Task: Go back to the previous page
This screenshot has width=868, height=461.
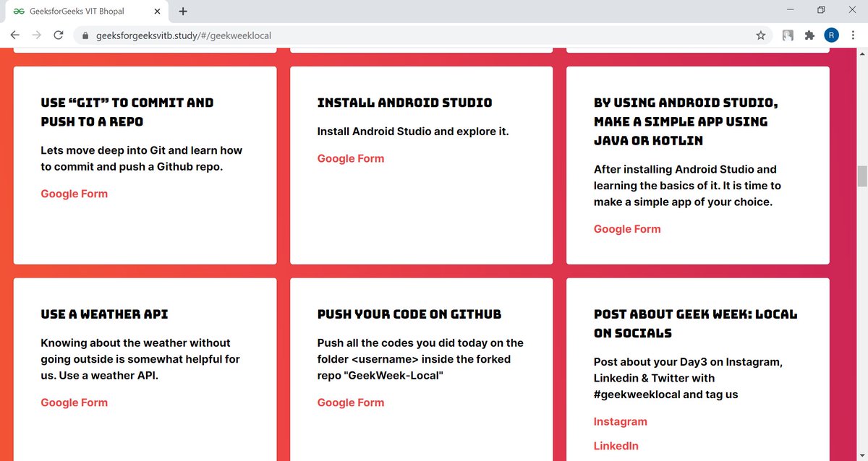Action: coord(14,35)
